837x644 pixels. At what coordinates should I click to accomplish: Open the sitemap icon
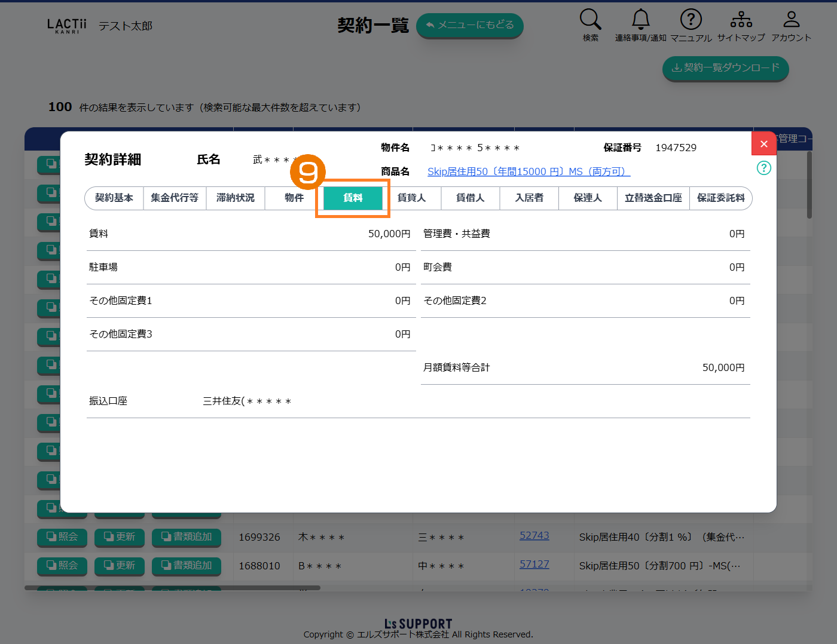pyautogui.click(x=741, y=20)
